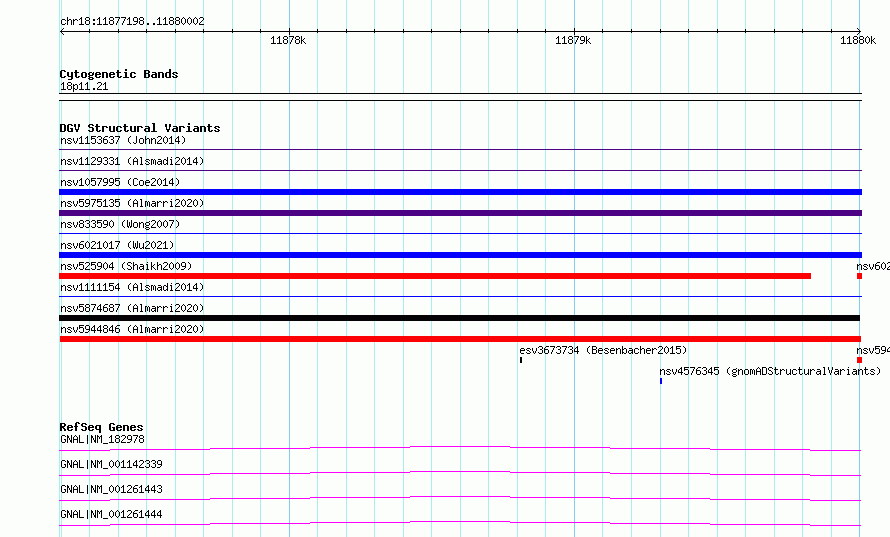890x537 pixels.
Task: Select variant label esv3673734 (Besenbacher2015)
Action: [603, 350]
